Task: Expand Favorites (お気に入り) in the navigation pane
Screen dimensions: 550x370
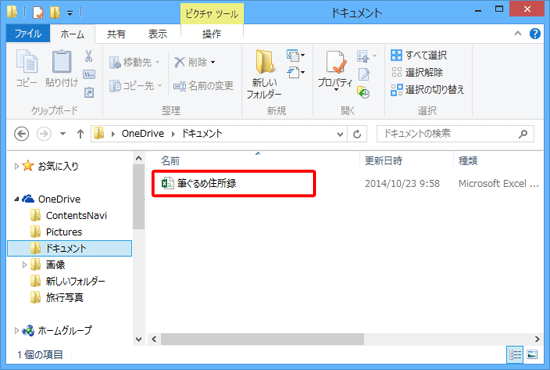Action: pos(16,166)
